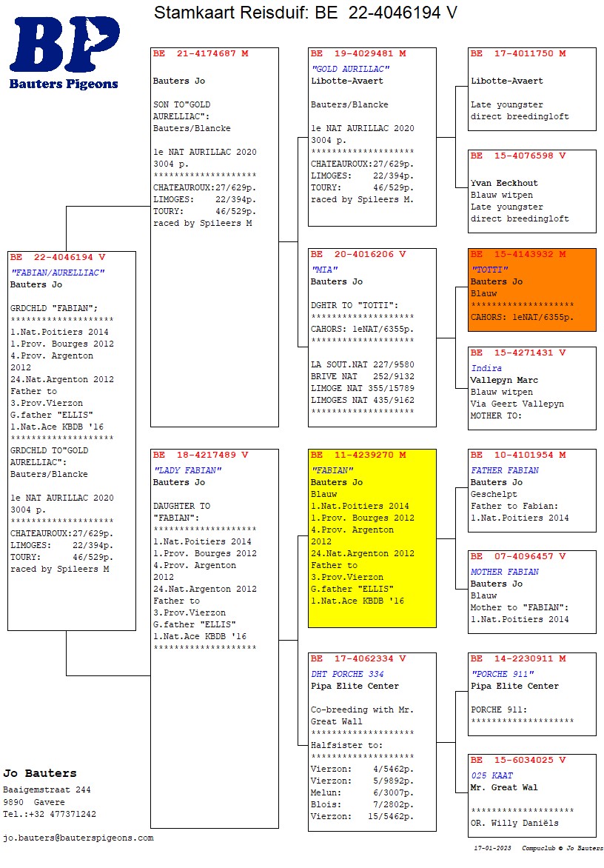Select main pigeon ring BE 22-4046194 V

pyautogui.click(x=58, y=258)
